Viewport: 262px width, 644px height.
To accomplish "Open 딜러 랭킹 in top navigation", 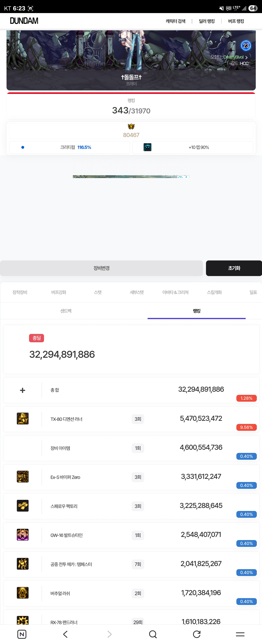I will pos(207,21).
